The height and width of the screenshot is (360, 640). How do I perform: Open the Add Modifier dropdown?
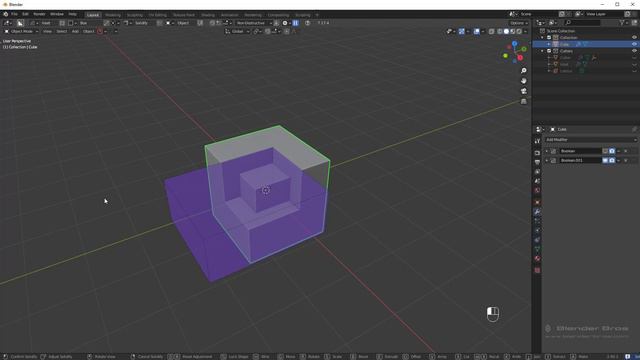coord(591,140)
